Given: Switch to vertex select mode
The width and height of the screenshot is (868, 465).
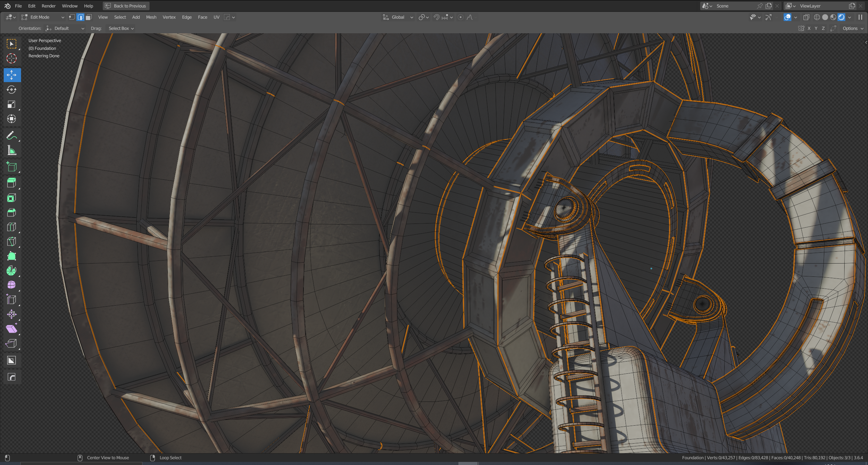Looking at the screenshot, I should pyautogui.click(x=72, y=17).
